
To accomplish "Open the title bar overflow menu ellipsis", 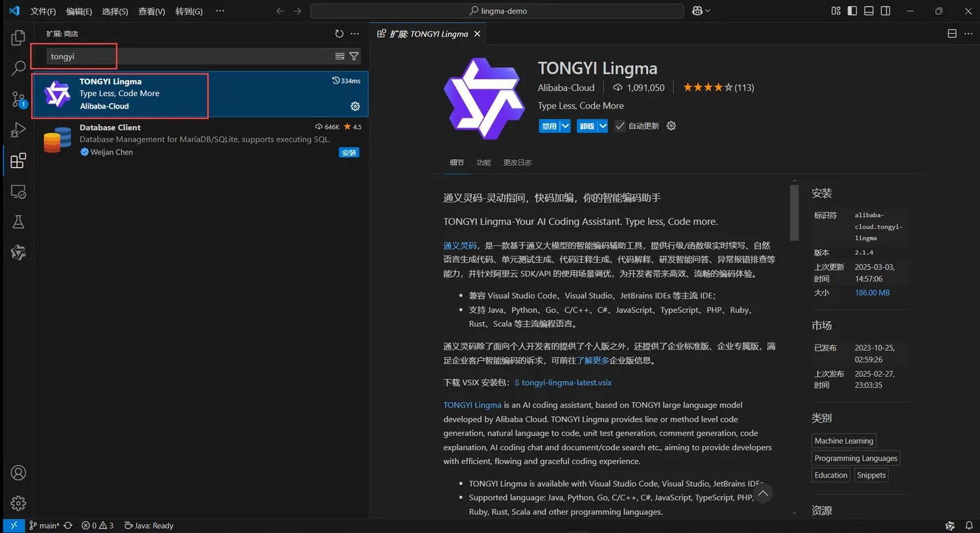I will pyautogui.click(x=220, y=11).
